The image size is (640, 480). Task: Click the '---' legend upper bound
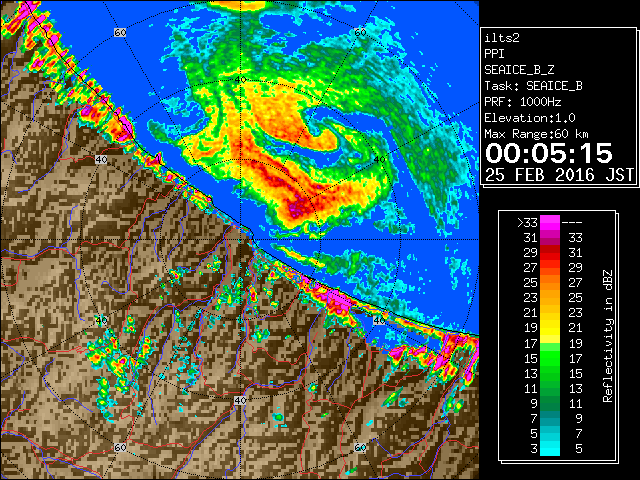tap(572, 223)
